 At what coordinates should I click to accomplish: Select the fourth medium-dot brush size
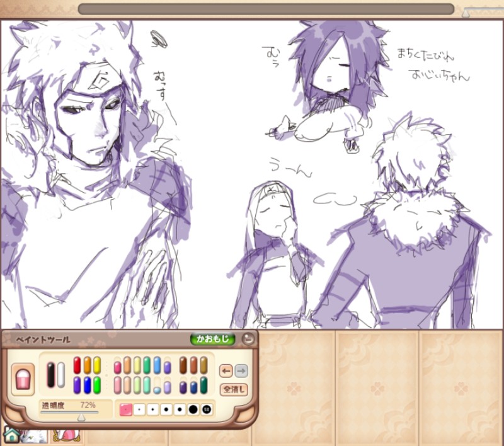coord(166,409)
